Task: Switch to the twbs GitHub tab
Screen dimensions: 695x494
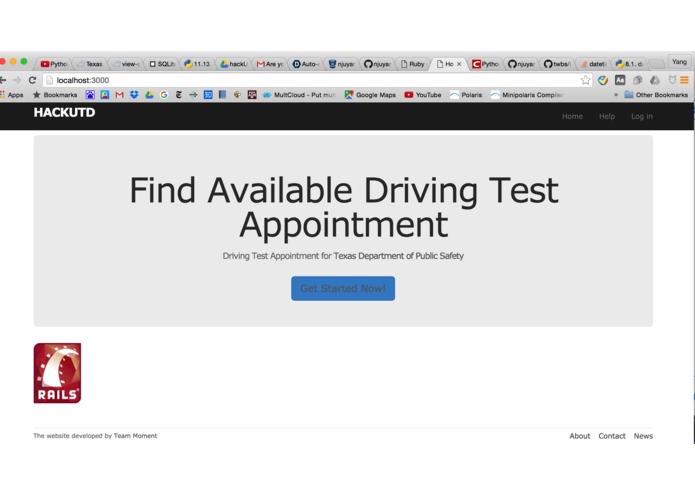Action: (557, 64)
